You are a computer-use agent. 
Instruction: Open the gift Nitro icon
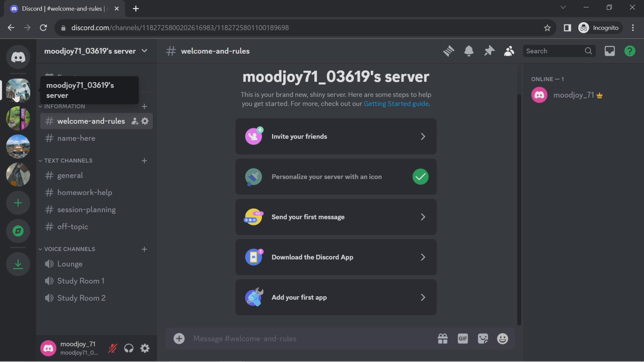443,339
